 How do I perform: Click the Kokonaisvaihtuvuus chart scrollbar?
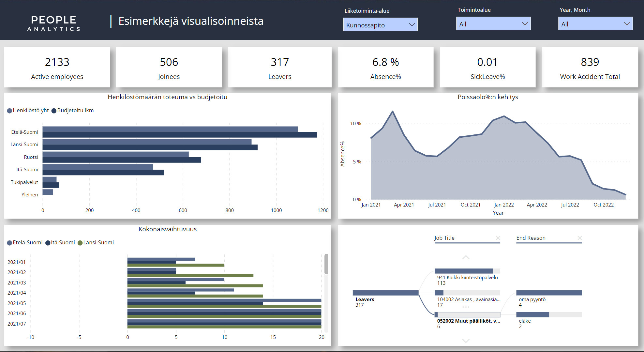click(x=326, y=264)
